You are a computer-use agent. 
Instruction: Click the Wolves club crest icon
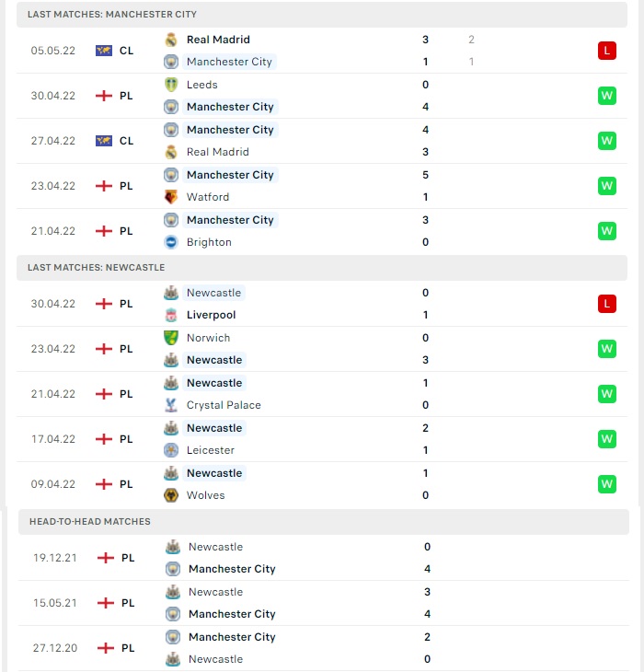pos(171,495)
